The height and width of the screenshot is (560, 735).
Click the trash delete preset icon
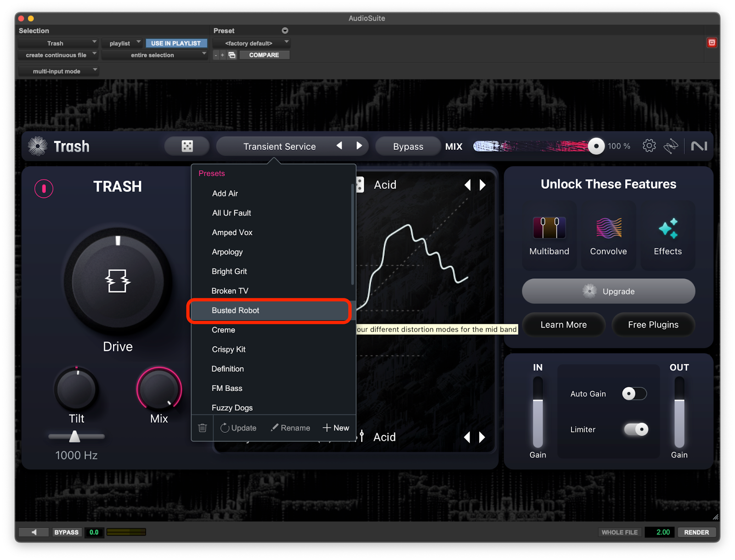pos(202,428)
